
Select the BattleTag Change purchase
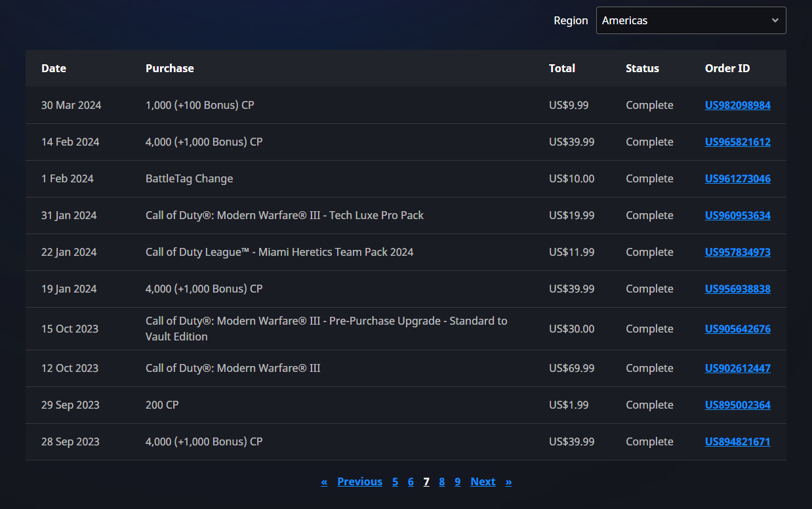point(190,178)
